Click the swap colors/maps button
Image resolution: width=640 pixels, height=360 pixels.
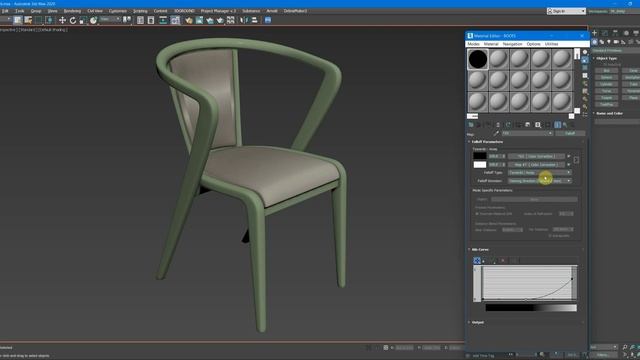(576, 160)
